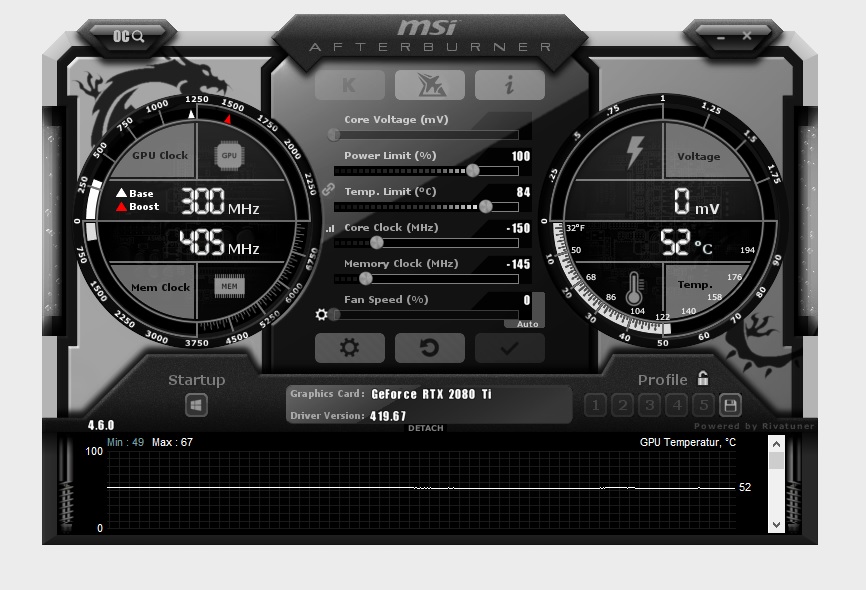Click the Power Limit value 100
The image size is (866, 590).
[521, 156]
